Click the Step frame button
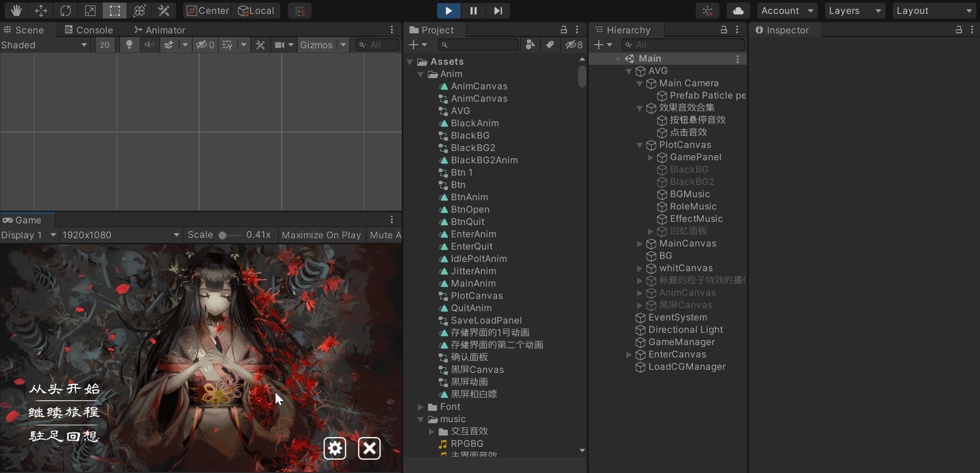980x473 pixels. pos(498,10)
